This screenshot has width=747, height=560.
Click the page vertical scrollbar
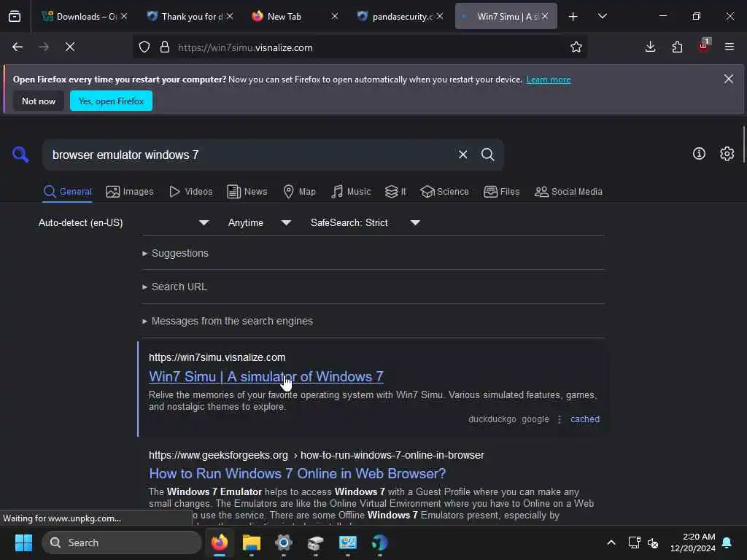(743, 144)
